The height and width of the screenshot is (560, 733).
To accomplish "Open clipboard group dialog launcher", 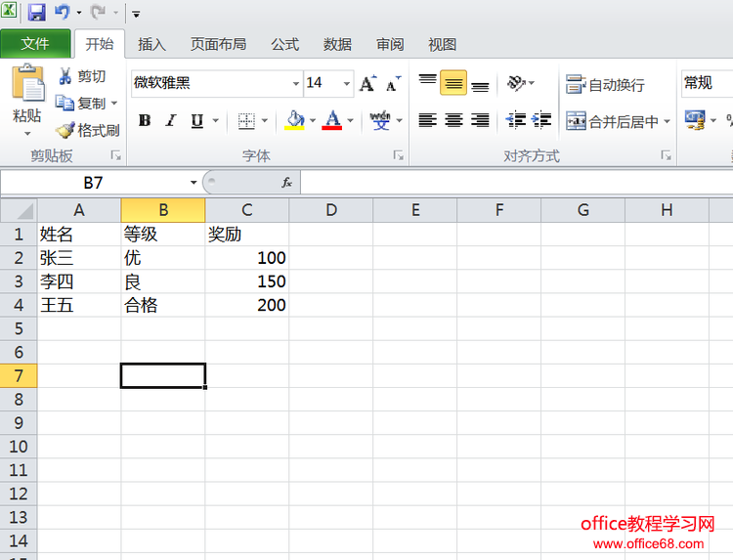I will (116, 155).
